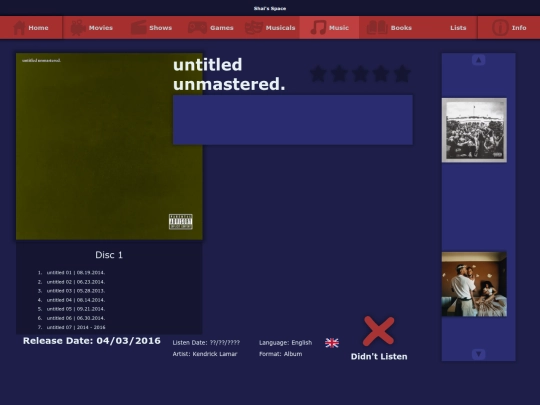
Task: Click the music note icon
Action: point(318,28)
